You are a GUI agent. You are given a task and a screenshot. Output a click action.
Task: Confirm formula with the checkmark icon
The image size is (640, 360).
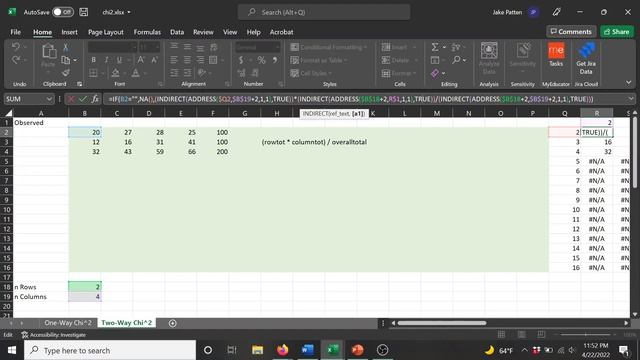tap(83, 99)
